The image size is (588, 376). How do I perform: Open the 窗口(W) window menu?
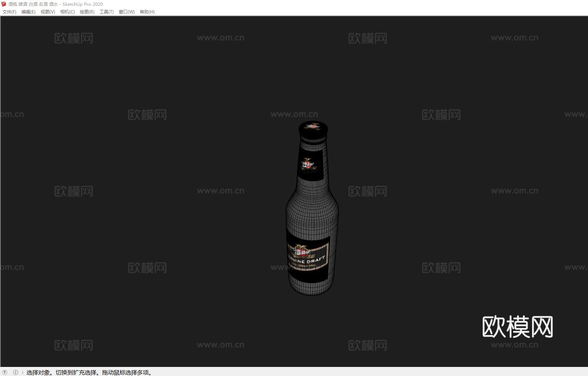point(126,12)
